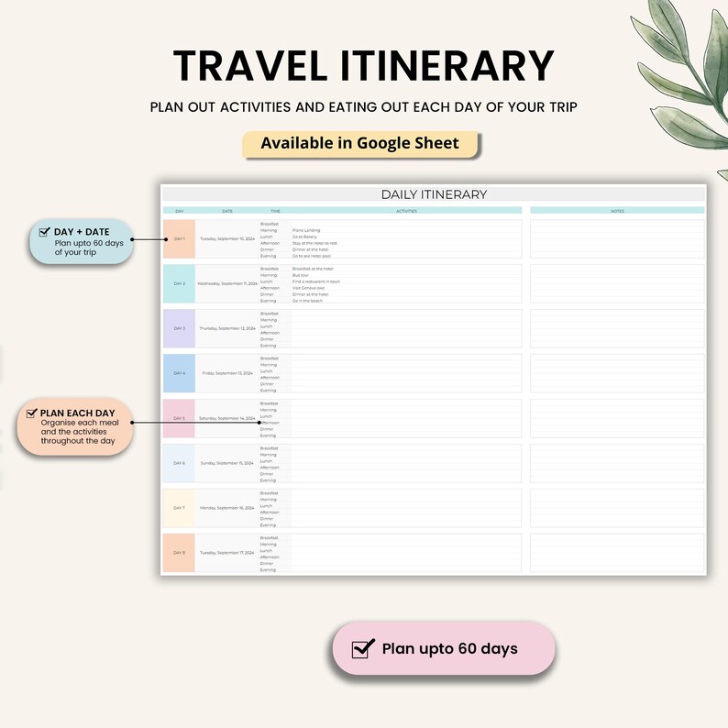Click the date Tuesday, September 17, 2024

[x=227, y=553]
